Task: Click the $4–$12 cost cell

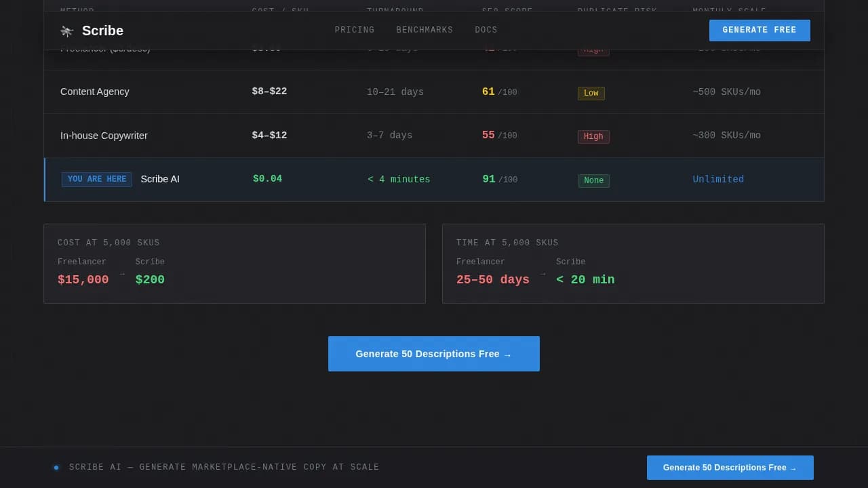Action: click(x=269, y=136)
